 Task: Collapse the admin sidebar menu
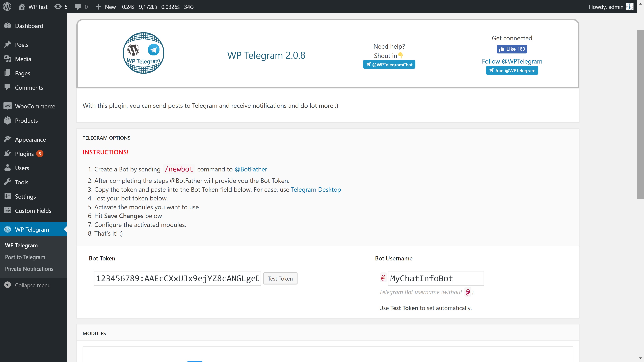tap(33, 285)
